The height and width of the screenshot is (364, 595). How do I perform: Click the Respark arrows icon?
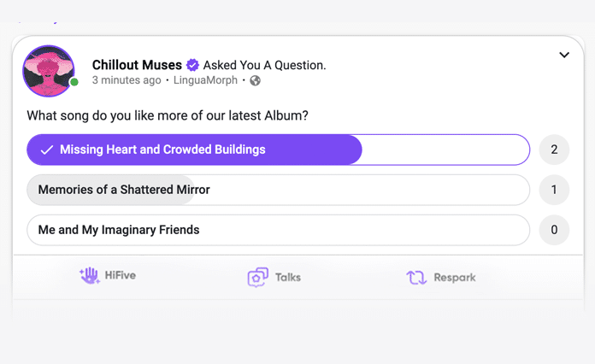(x=416, y=277)
